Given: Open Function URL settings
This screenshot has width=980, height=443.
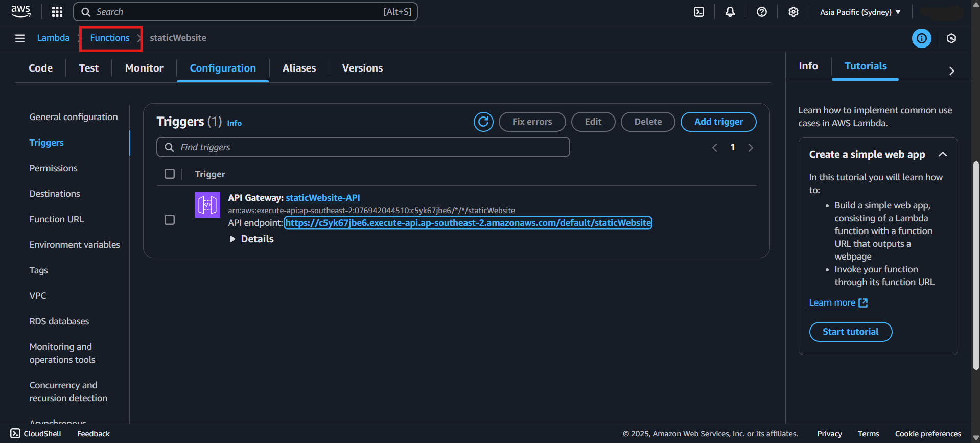Looking at the screenshot, I should pos(57,219).
